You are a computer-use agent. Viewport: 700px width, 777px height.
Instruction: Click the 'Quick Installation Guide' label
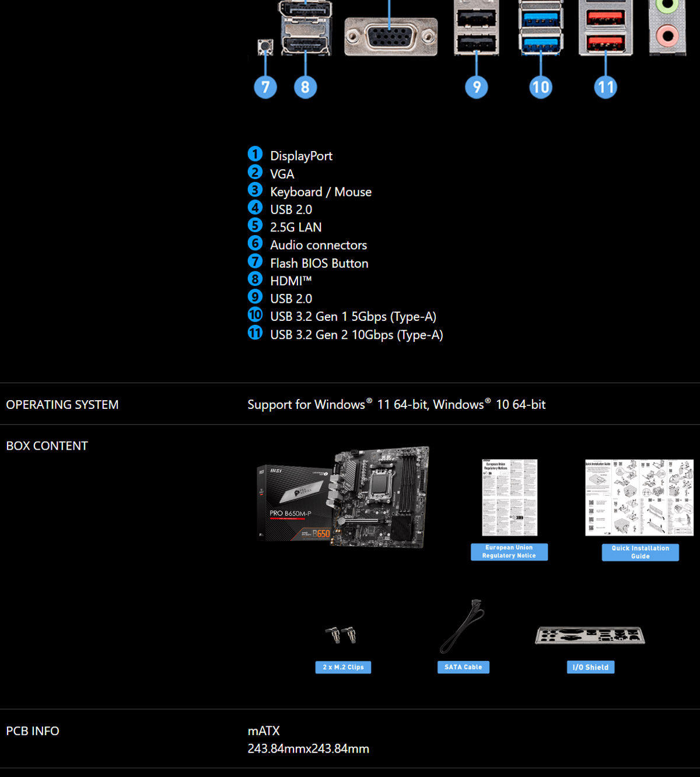tap(640, 552)
